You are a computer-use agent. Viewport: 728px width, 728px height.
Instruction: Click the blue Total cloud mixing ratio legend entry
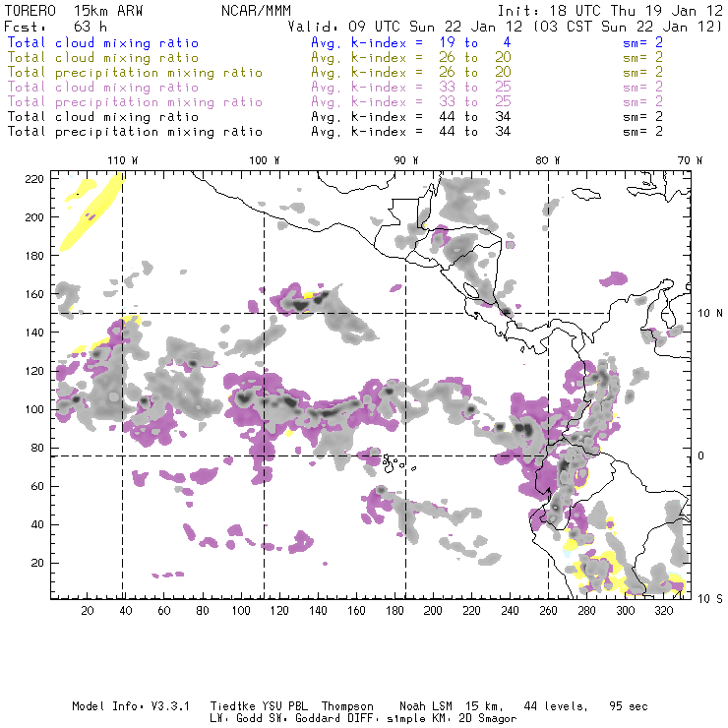102,43
